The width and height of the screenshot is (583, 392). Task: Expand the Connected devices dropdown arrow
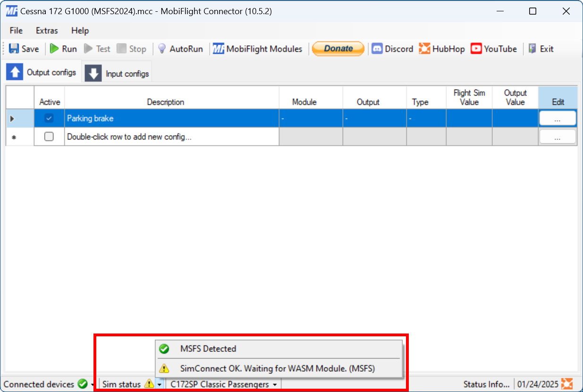93,385
